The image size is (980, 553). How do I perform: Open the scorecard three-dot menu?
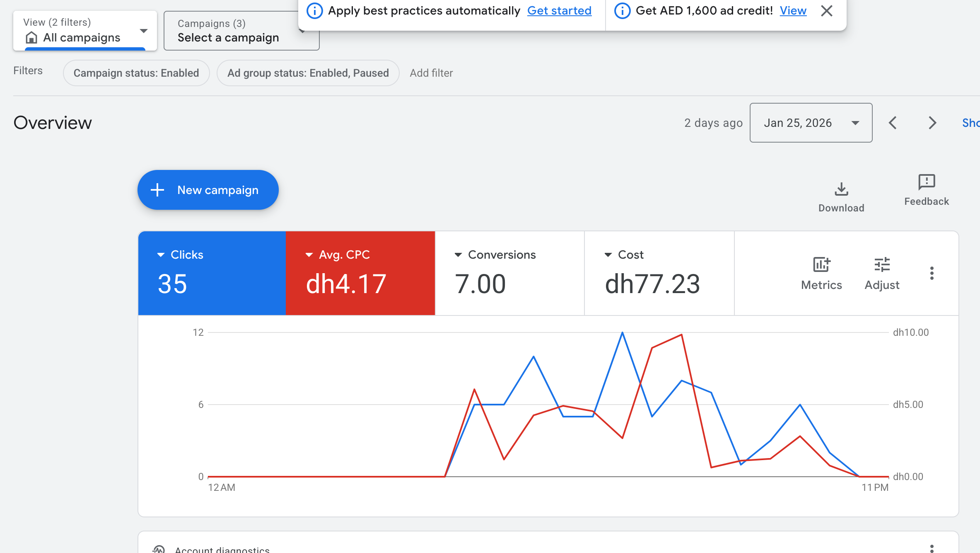(x=932, y=273)
